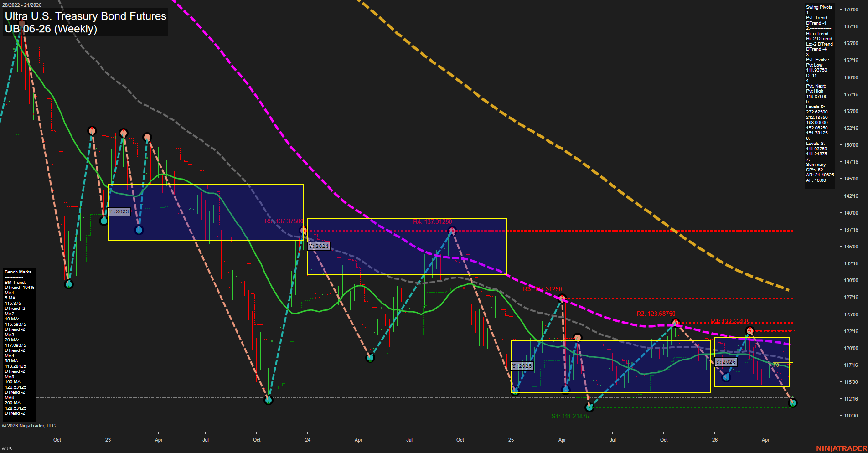This screenshot has height=453, width=868.
Task: Click the NINJATRADER logo in bottom-right corner
Action: [x=842, y=448]
